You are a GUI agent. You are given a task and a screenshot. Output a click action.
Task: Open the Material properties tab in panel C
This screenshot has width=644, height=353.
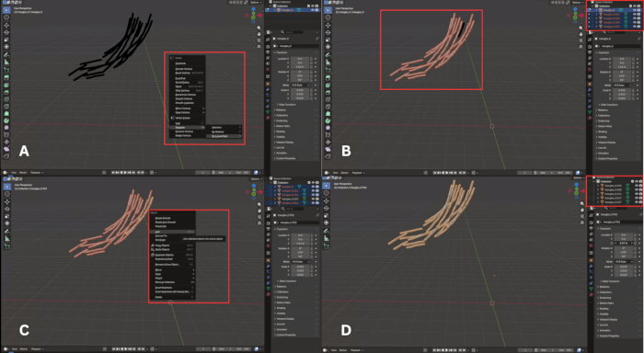(x=269, y=295)
